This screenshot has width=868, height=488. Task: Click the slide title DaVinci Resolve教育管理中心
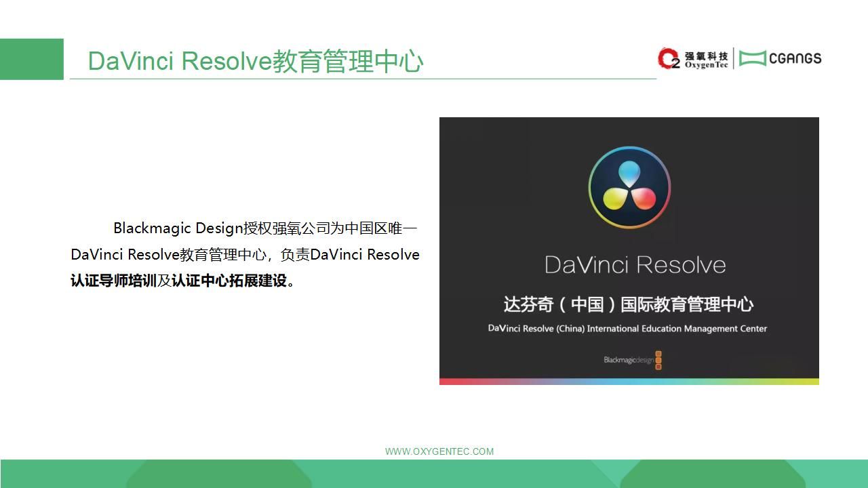[x=255, y=61]
